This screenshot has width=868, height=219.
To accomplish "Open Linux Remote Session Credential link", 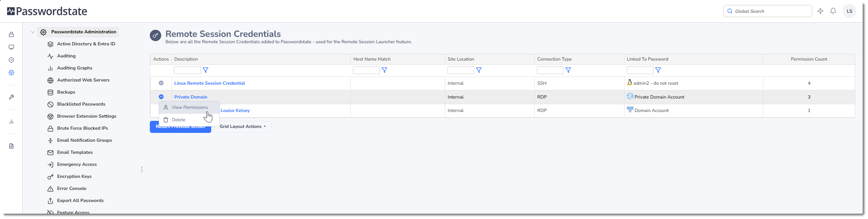I will click(x=209, y=83).
